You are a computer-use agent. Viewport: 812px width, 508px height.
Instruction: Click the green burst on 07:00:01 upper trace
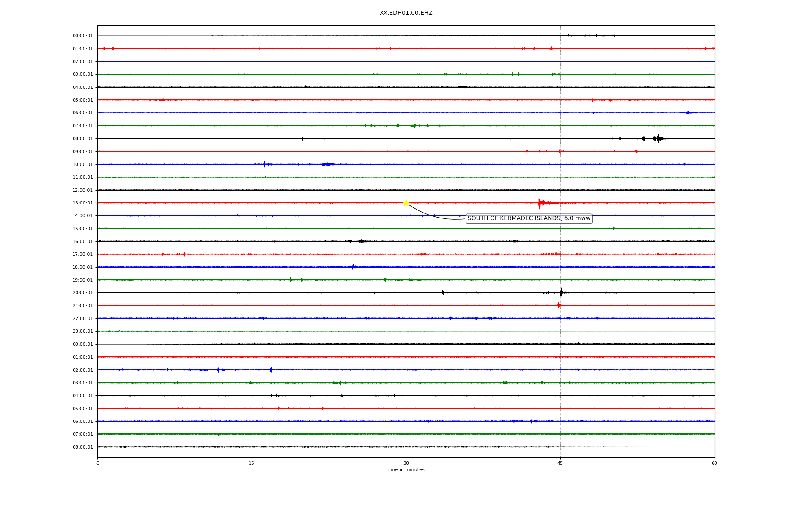pos(414,126)
